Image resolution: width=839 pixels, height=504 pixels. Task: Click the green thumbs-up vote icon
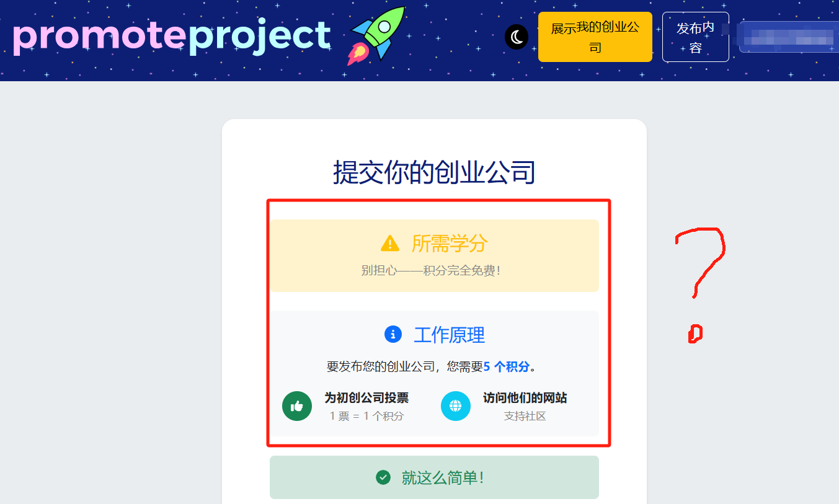tap(297, 406)
